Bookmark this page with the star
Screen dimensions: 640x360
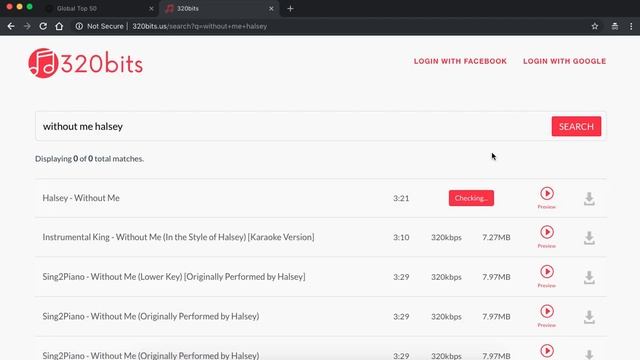click(595, 26)
